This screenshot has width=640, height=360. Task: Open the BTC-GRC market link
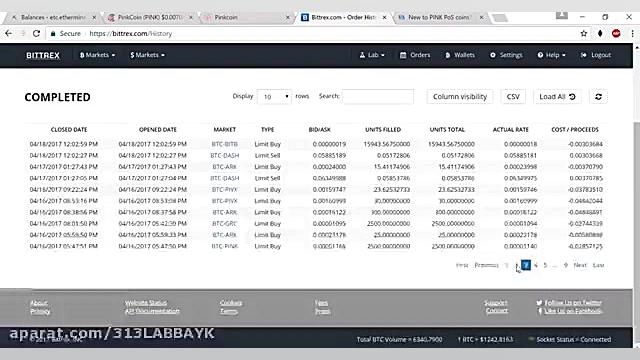click(224, 224)
